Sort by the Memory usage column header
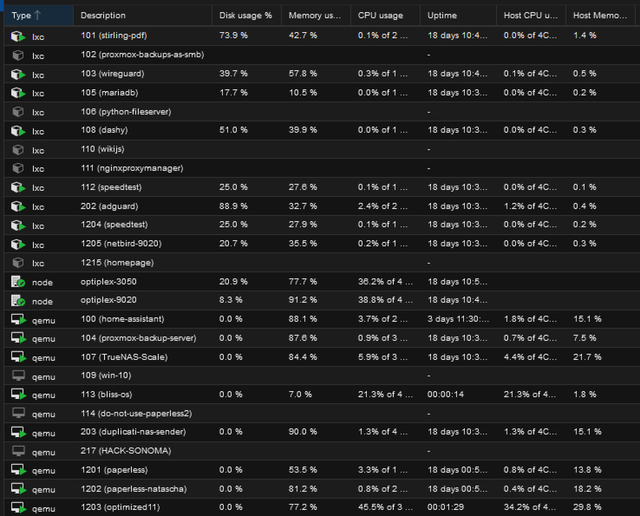 pyautogui.click(x=316, y=16)
